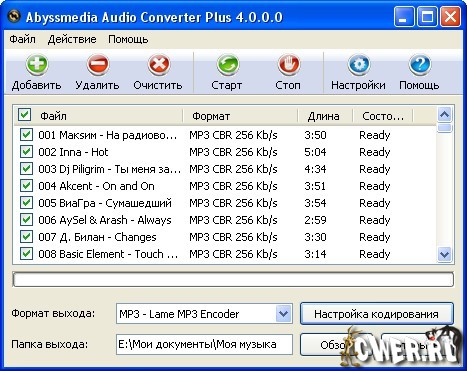The height and width of the screenshot is (371, 467).
Task: Sort list by the Формат column header
Action: (x=240, y=116)
